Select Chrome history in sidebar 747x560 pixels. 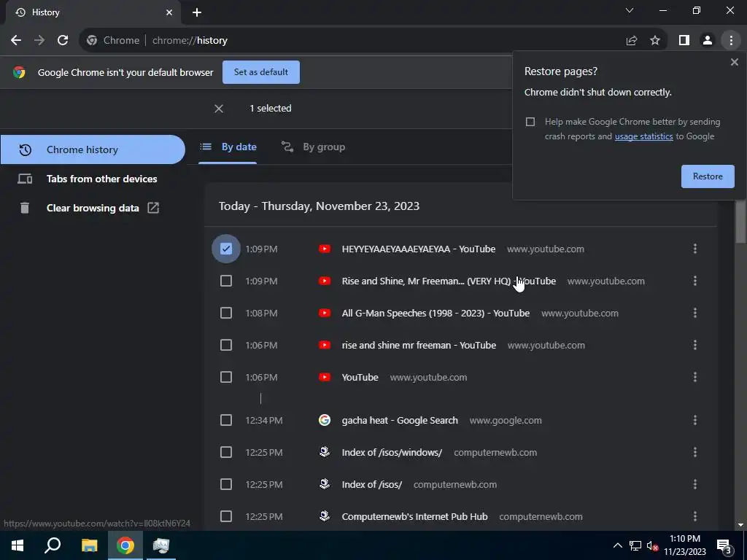[x=93, y=149]
